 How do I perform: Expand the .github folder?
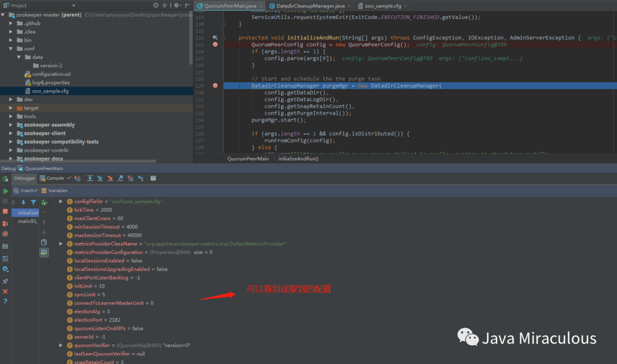(11, 23)
